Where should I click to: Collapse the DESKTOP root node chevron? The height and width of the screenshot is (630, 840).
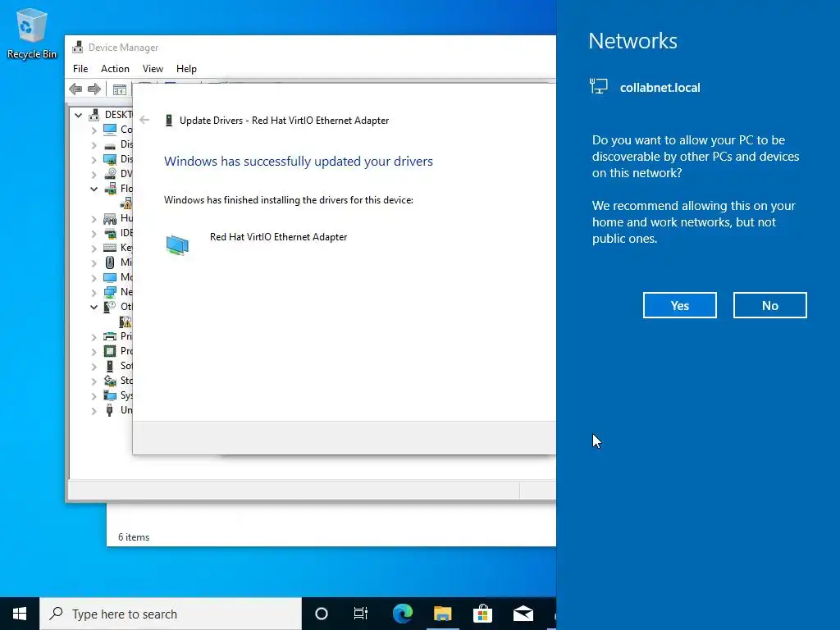tap(78, 115)
